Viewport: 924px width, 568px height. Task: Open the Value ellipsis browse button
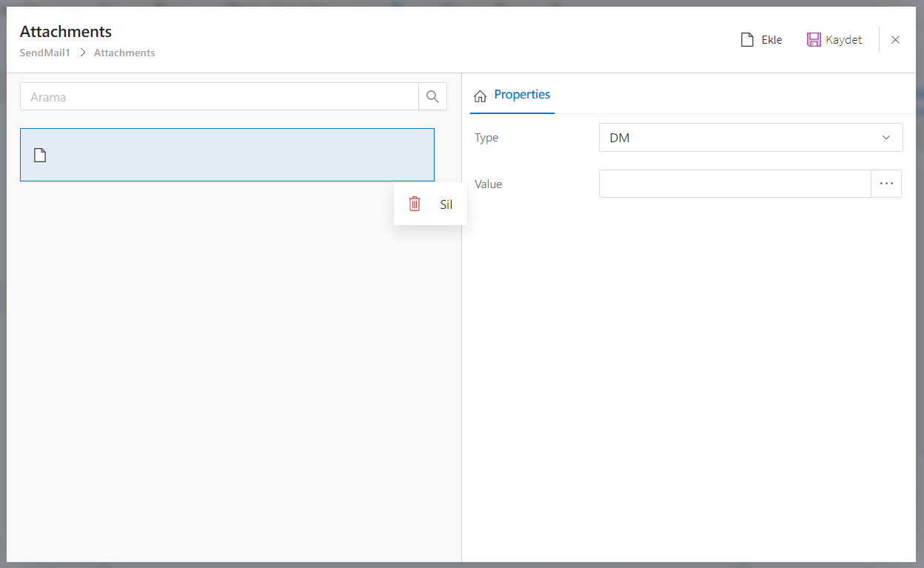(x=886, y=184)
